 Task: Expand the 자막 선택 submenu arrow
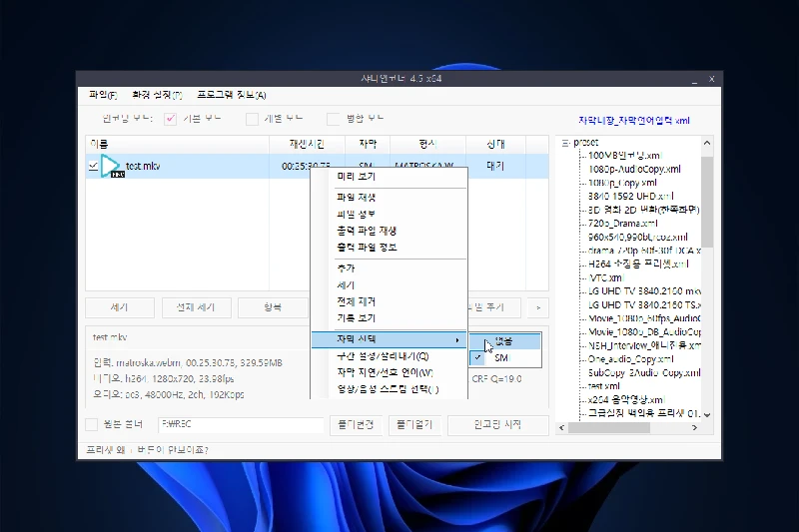(x=457, y=339)
